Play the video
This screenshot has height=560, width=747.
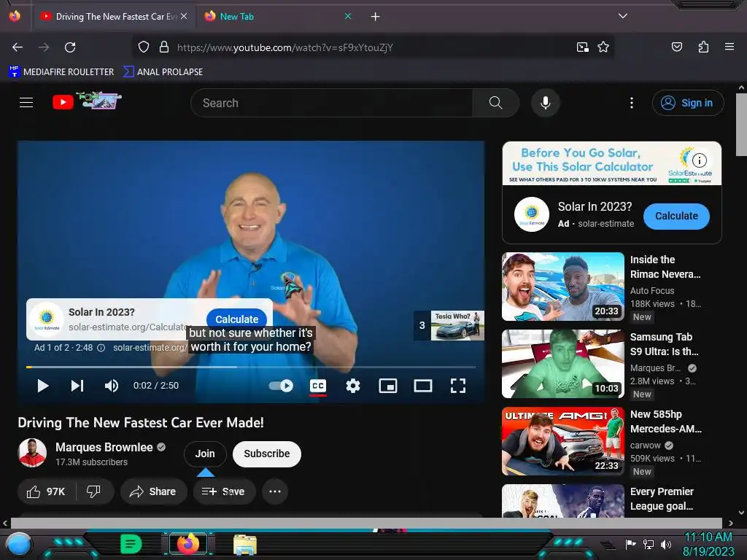[43, 386]
